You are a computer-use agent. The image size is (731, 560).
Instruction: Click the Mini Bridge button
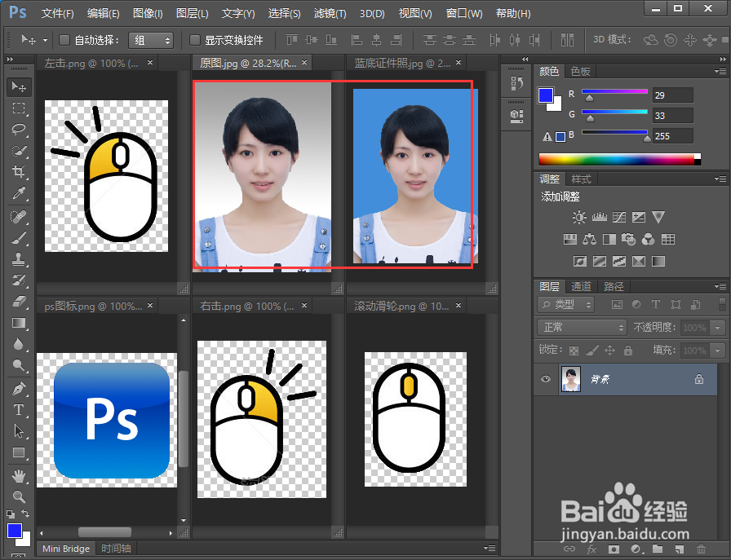(x=65, y=549)
